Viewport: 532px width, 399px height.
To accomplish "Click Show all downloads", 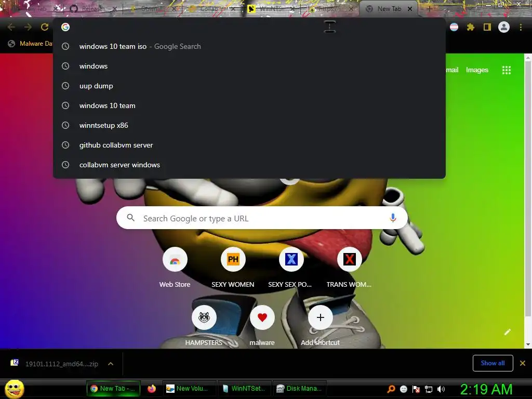I will 493,363.
